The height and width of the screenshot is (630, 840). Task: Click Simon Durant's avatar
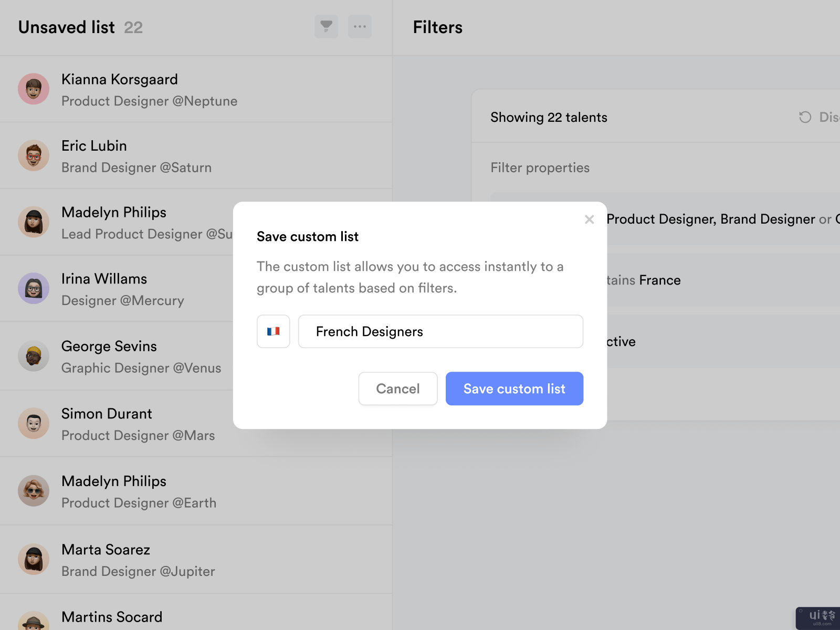34,423
